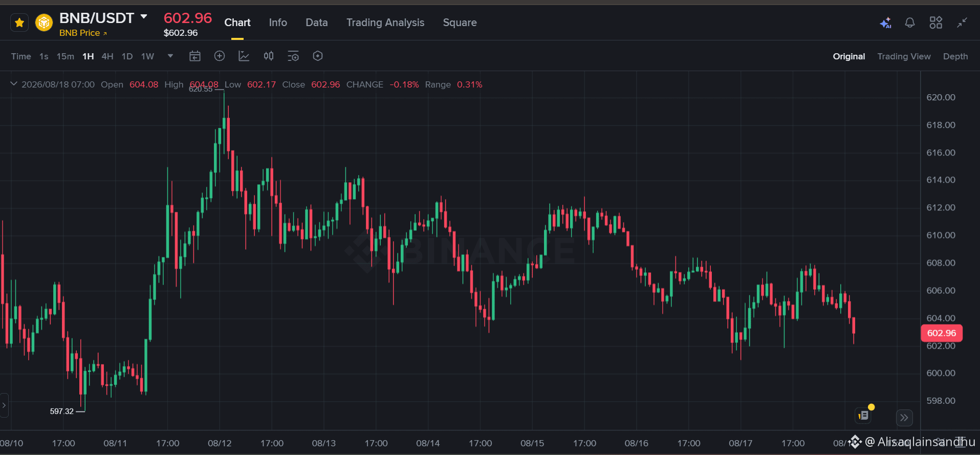The height and width of the screenshot is (455, 980).
Task: Switch to Original chart mode
Action: pyautogui.click(x=849, y=56)
